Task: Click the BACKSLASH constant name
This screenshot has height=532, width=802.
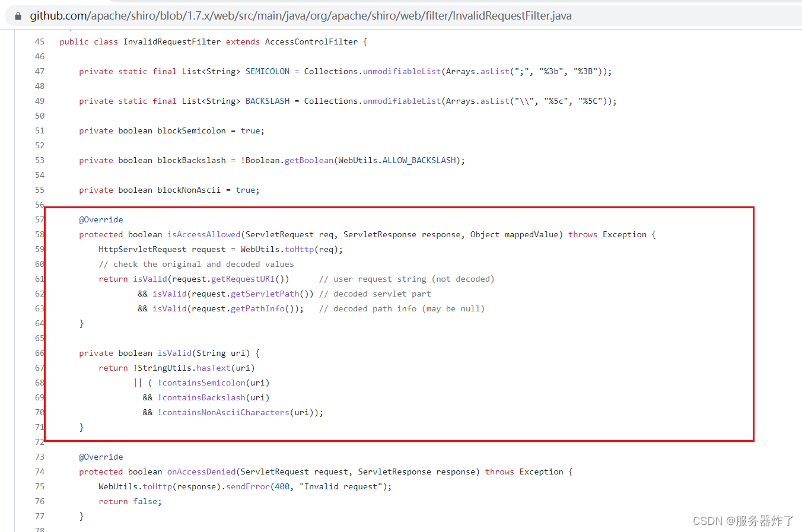Action: [268, 101]
